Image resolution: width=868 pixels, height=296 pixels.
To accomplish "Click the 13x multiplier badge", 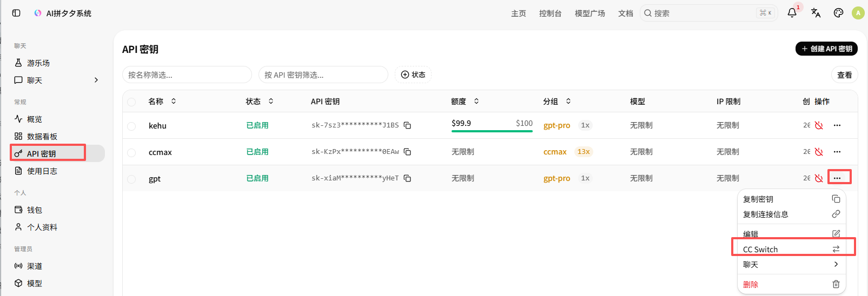I will 584,152.
